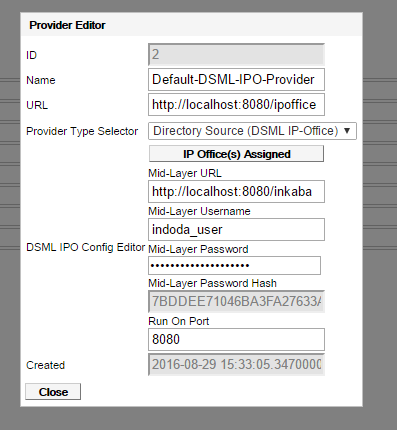This screenshot has height=430, width=397.
Task: Click the Provider Editor title text
Action: click(x=67, y=25)
